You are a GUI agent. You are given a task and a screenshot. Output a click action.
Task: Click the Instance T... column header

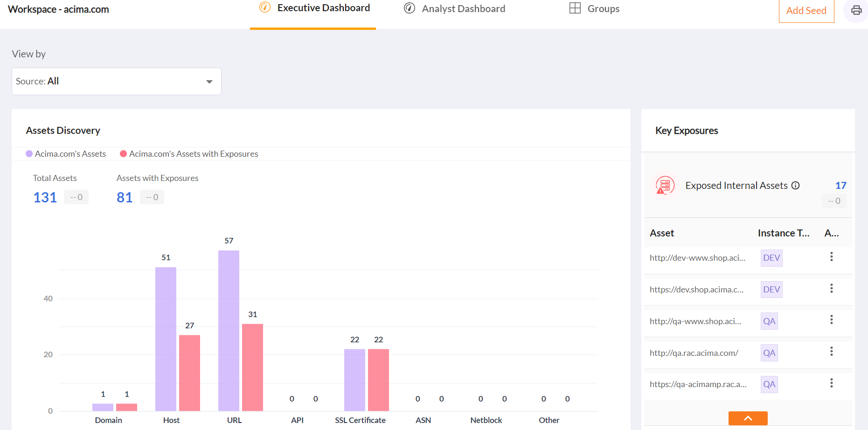point(784,233)
